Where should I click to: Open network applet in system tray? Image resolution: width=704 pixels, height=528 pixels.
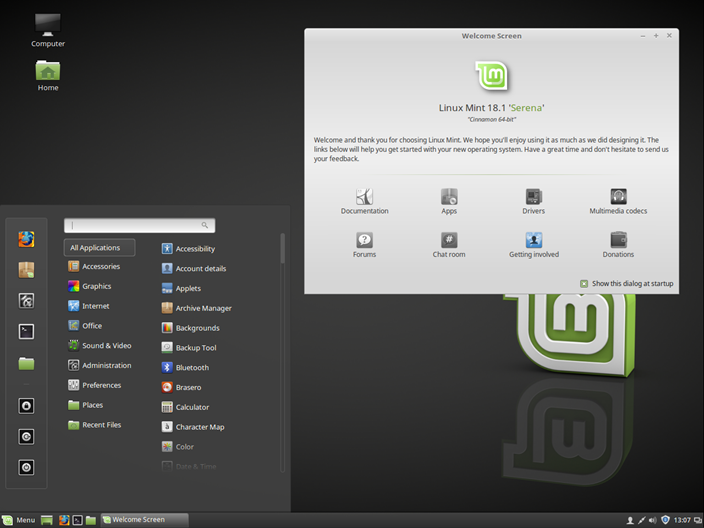pyautogui.click(x=642, y=520)
